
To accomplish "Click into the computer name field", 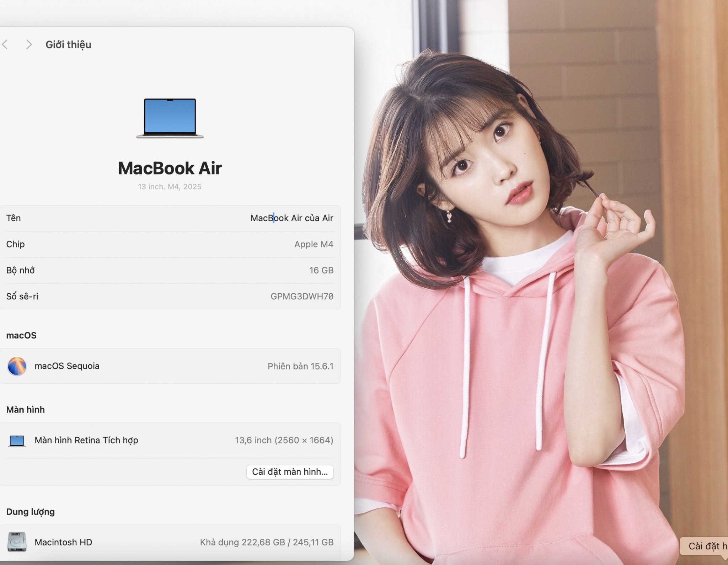I will tap(291, 218).
